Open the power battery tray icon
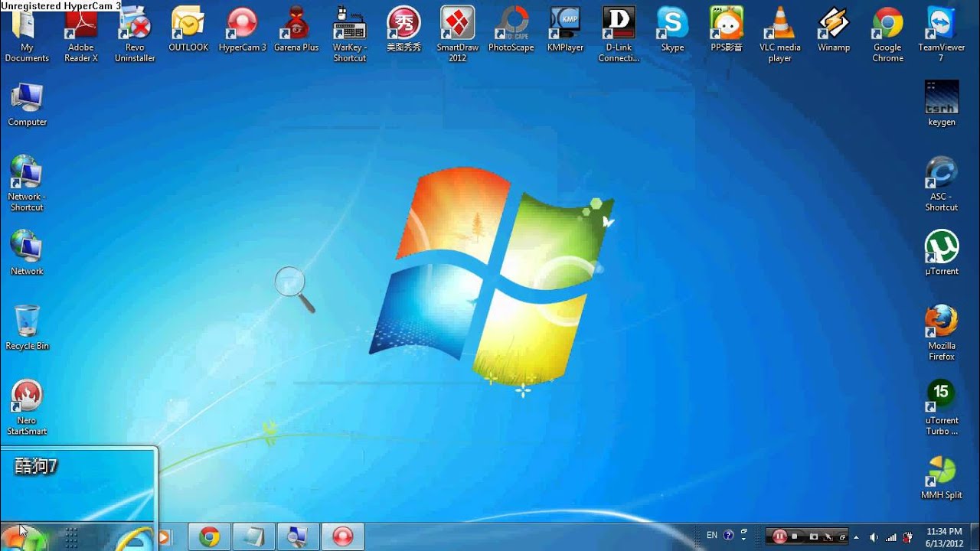 907,537
